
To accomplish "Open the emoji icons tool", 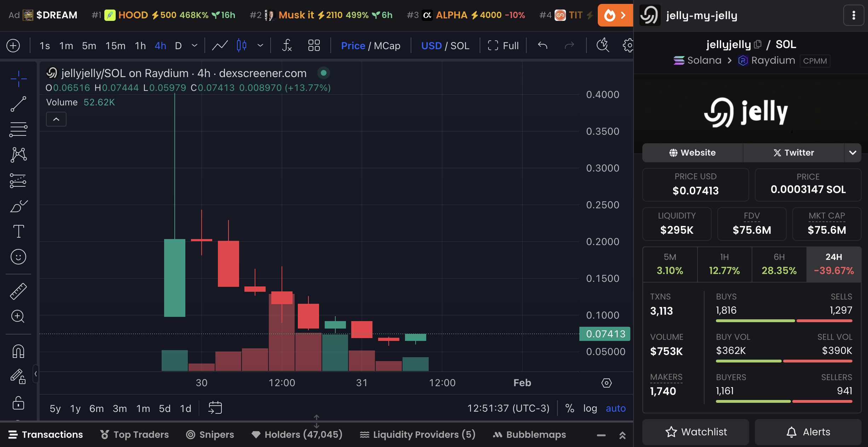I will click(18, 257).
